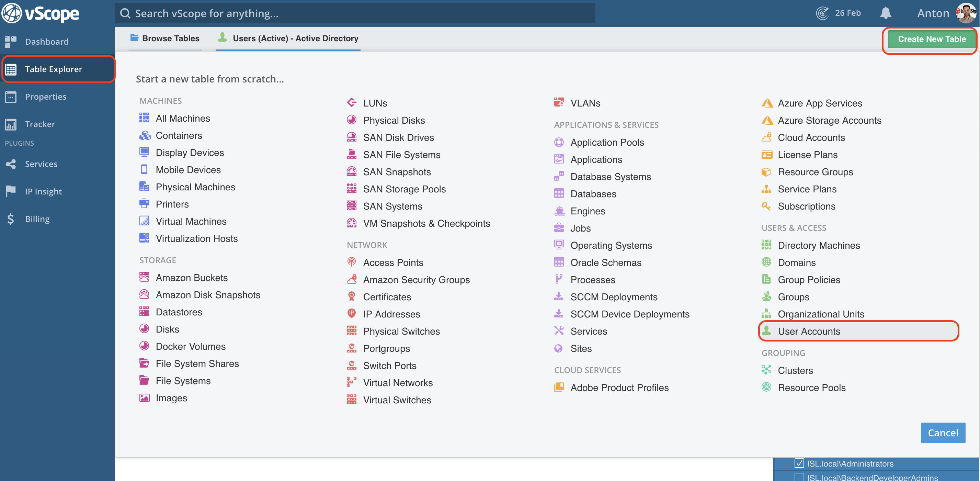
Task: Open the notifications bell icon
Action: (885, 13)
